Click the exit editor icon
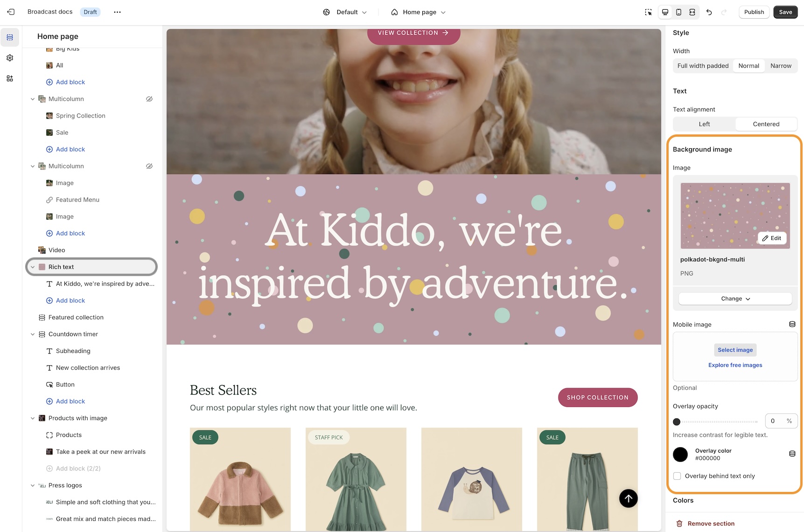 coord(11,12)
